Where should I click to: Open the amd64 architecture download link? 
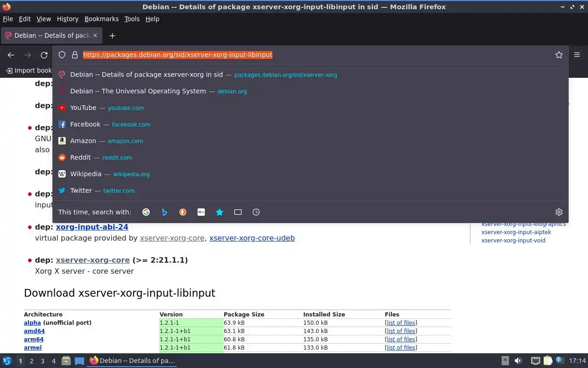34,331
